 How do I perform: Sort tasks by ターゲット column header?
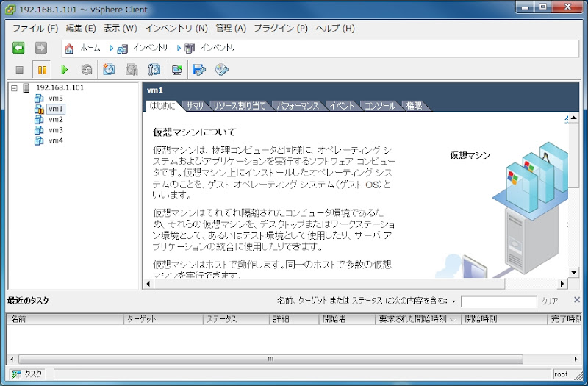[x=163, y=319]
